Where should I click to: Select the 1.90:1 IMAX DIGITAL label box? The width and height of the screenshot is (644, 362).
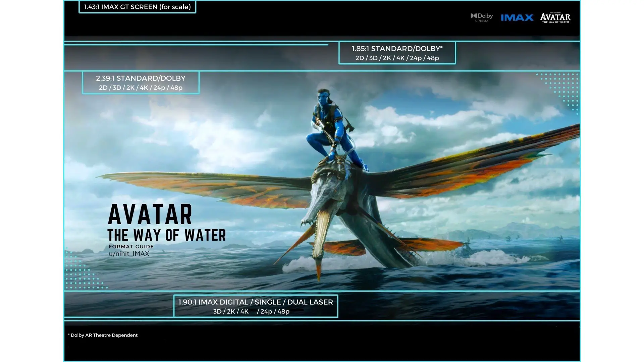coord(255,302)
